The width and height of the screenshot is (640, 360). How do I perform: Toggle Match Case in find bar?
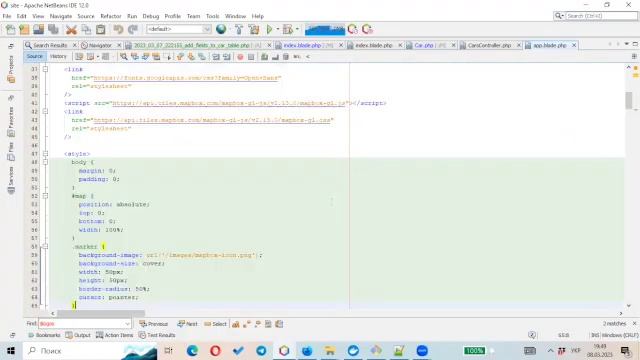(236, 324)
